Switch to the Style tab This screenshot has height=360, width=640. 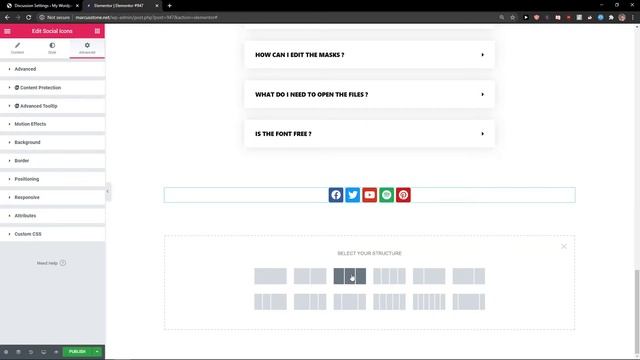click(52, 48)
